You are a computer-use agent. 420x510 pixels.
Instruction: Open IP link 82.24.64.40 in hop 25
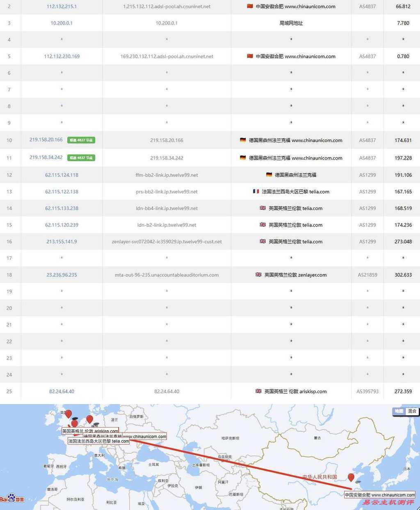[62, 391]
